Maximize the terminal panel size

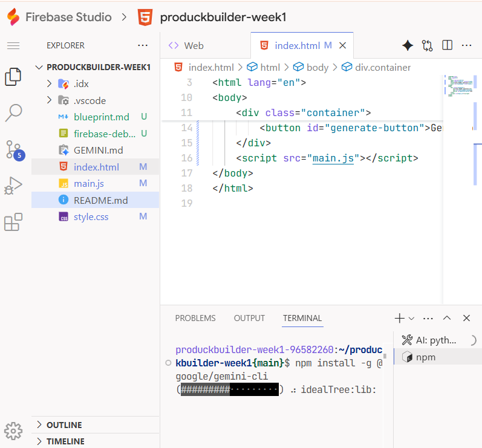pos(447,319)
